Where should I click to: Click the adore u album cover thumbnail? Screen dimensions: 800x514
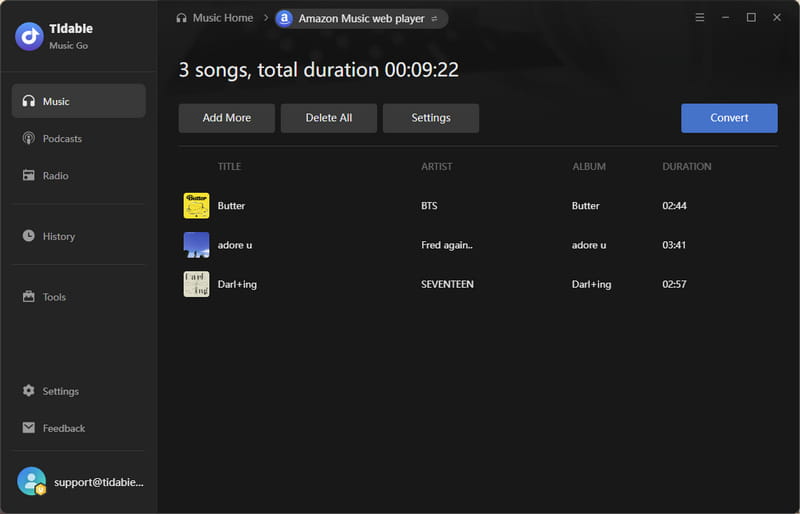point(196,245)
